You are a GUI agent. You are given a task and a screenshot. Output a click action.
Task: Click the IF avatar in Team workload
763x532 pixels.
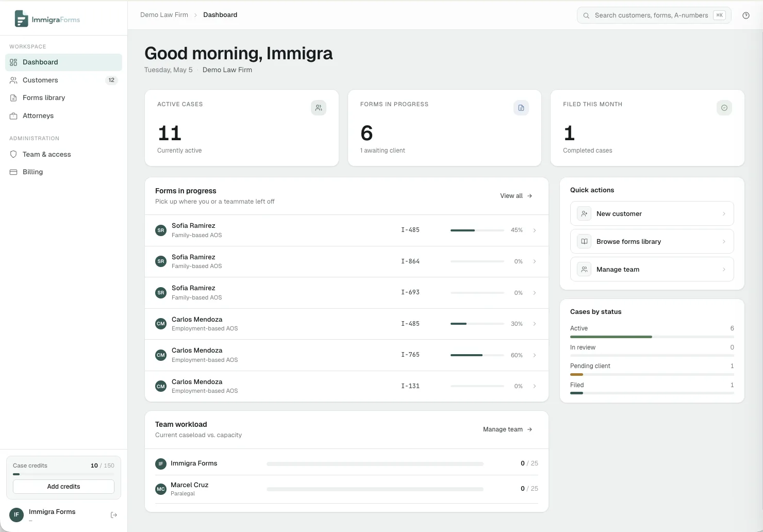(x=161, y=464)
